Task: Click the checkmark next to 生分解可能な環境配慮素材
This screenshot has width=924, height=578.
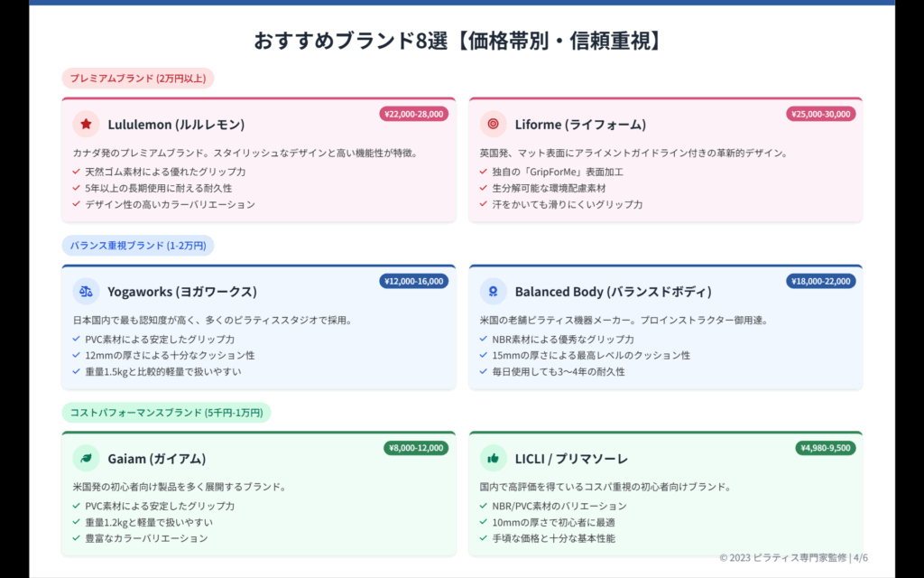Action: [484, 188]
